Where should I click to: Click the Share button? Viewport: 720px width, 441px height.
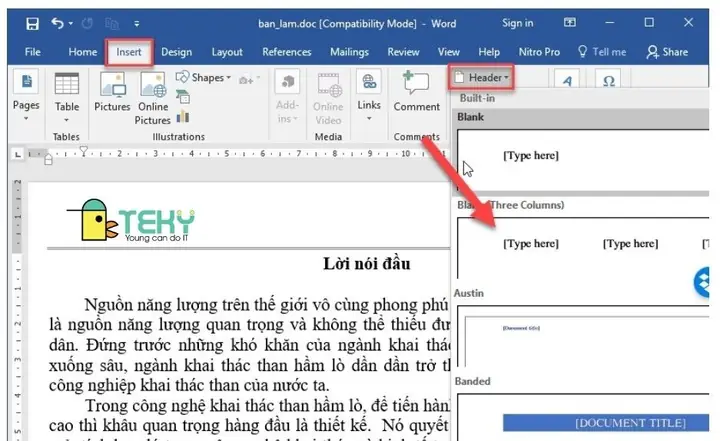point(667,52)
